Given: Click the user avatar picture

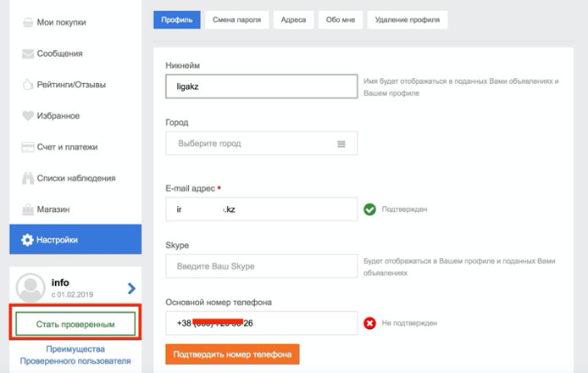Looking at the screenshot, I should pos(31,288).
